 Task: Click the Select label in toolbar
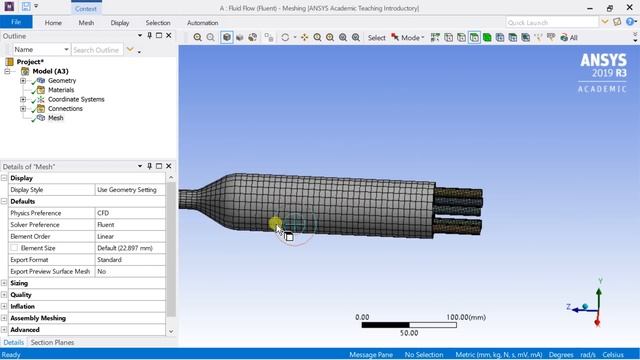(x=376, y=38)
